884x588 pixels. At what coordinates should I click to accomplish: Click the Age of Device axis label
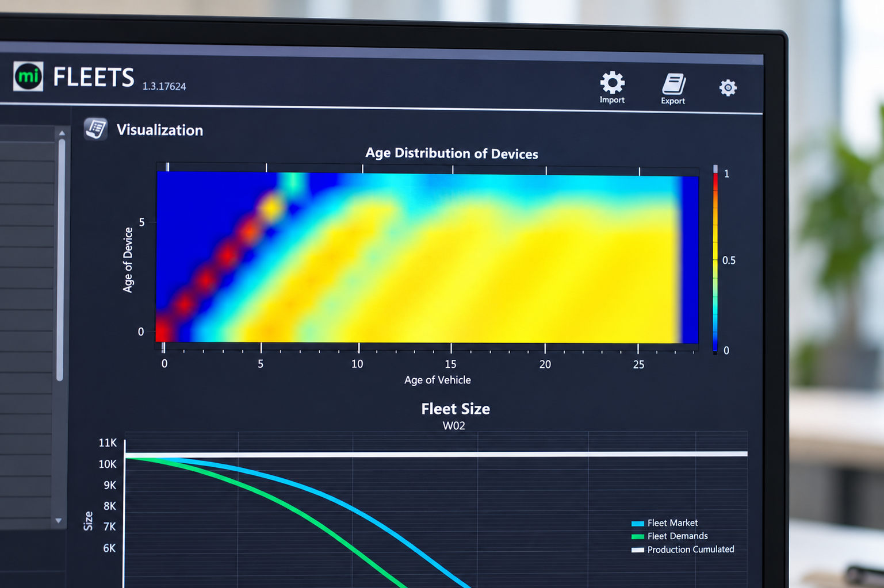tap(128, 260)
